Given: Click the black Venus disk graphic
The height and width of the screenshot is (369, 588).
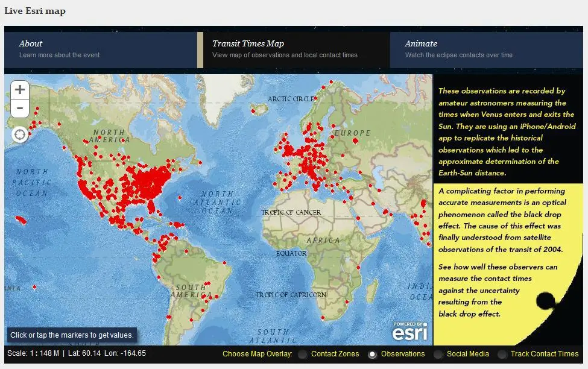Looking at the screenshot, I should point(545,300).
